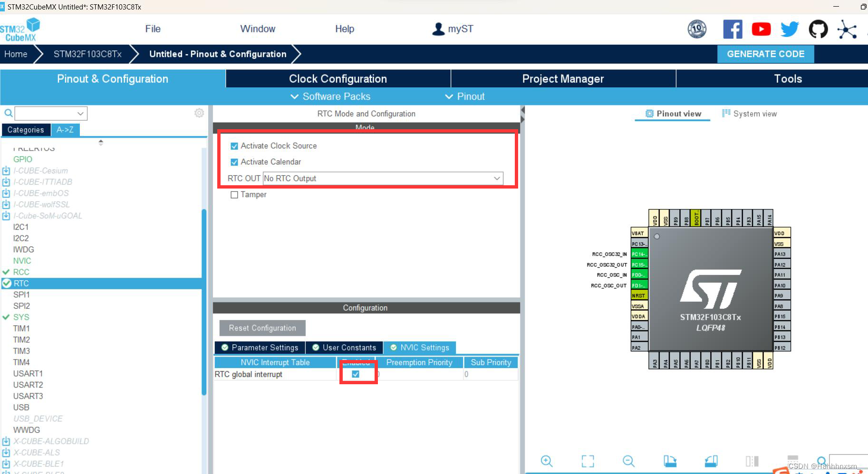Select RCC in peripheral list
868x474 pixels.
[21, 272]
